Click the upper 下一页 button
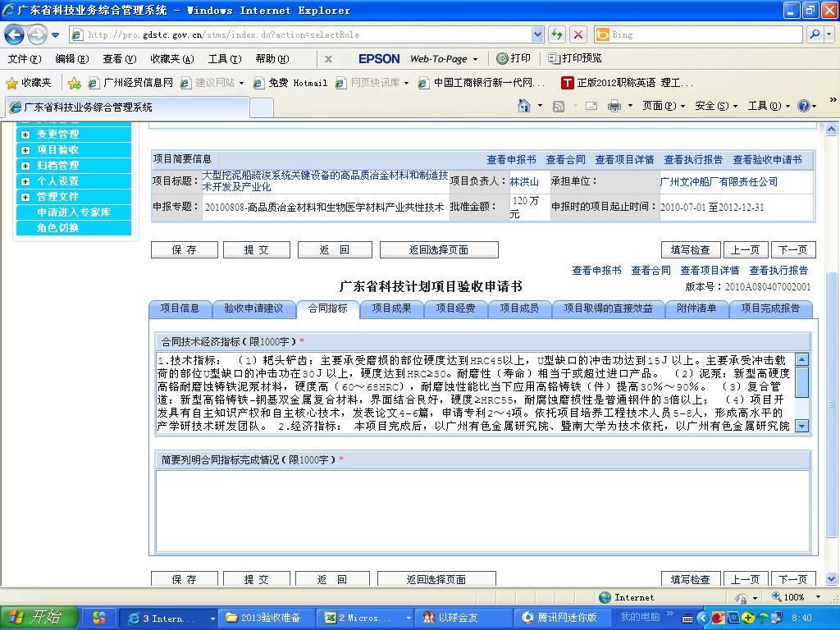Viewport: 840px width, 630px height. point(792,249)
